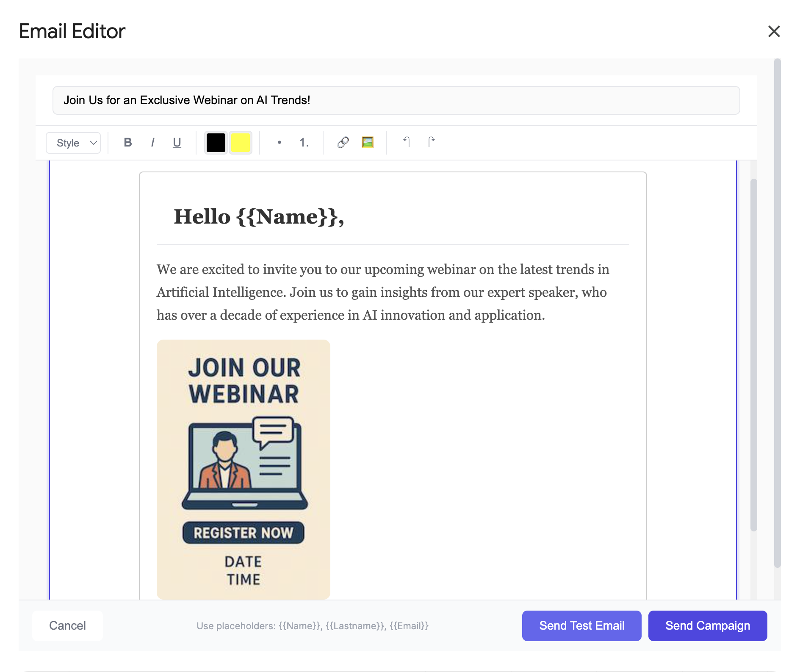Apply italic formatting
Viewport: 800px width, 672px height.
pyautogui.click(x=152, y=143)
